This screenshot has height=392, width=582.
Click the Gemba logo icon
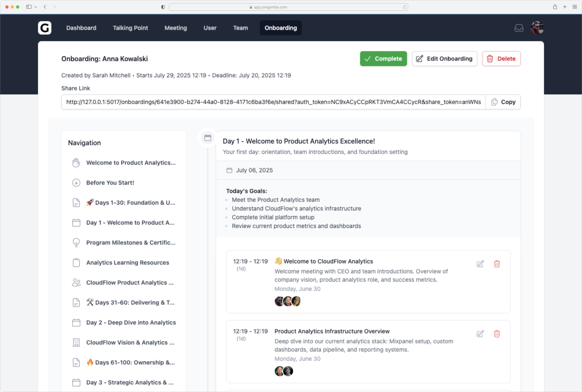(x=44, y=28)
